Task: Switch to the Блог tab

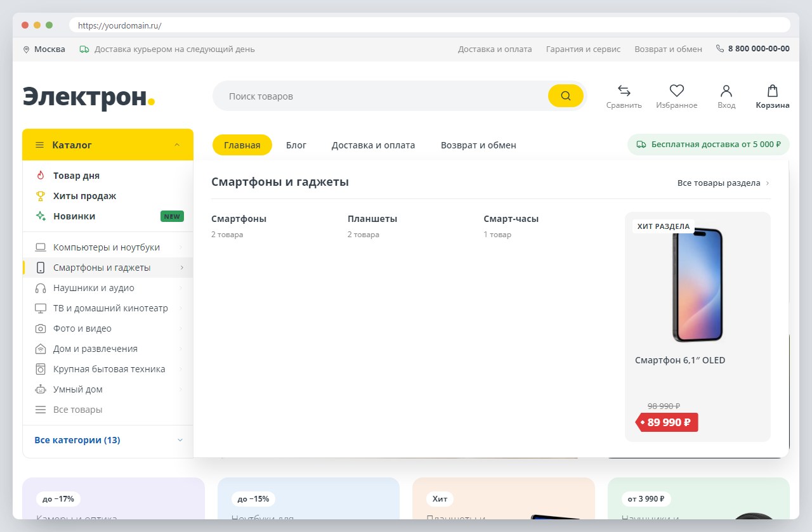Action: pyautogui.click(x=296, y=145)
